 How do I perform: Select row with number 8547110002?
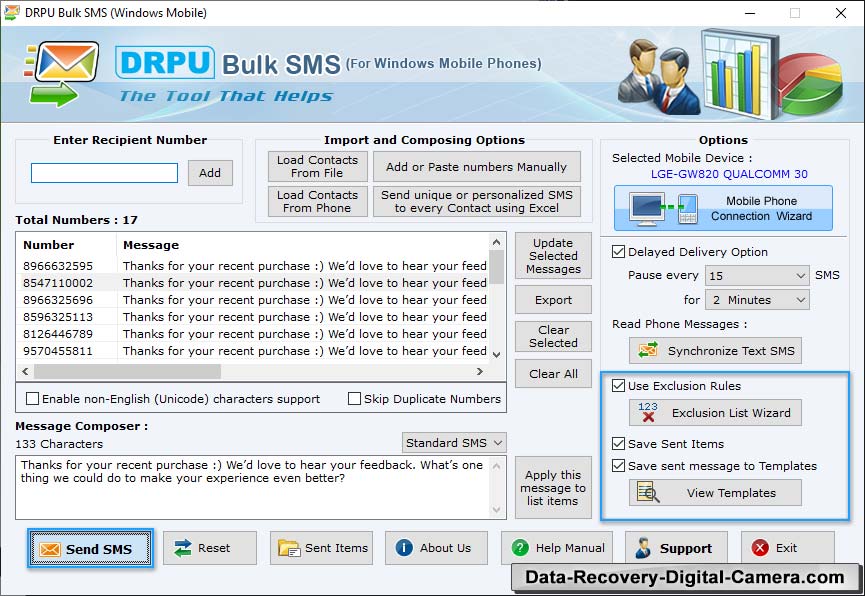(254, 283)
